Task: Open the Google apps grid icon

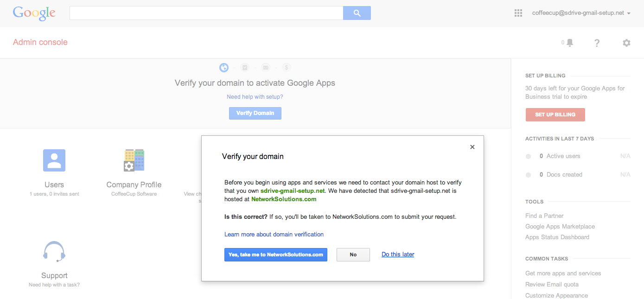Action: 518,13
